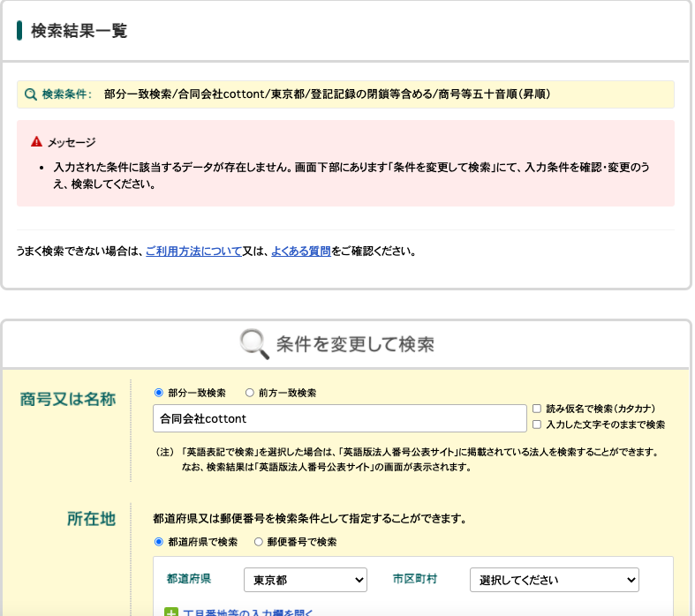Click the 都道府県又は郵便番号 description text
This screenshot has width=695, height=616.
[310, 518]
